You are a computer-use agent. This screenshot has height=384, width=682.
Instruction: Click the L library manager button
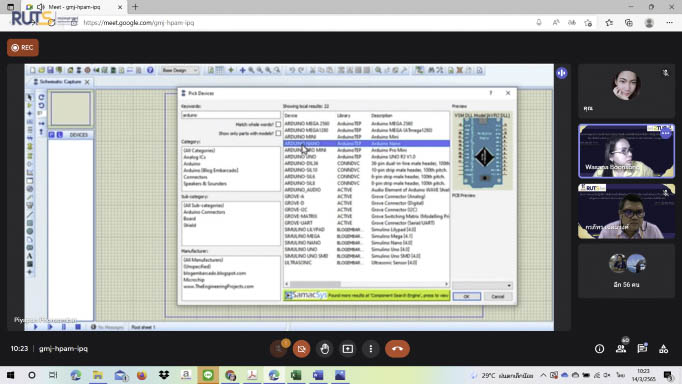point(60,135)
